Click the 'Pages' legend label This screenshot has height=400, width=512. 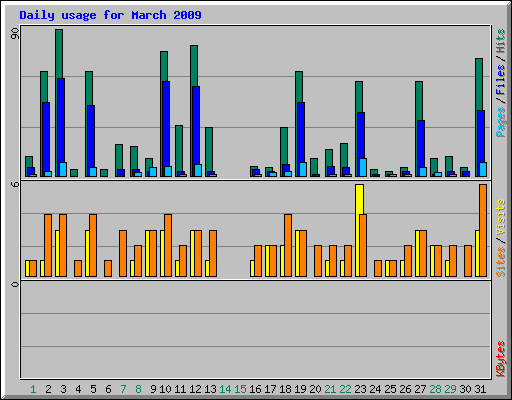[500, 122]
